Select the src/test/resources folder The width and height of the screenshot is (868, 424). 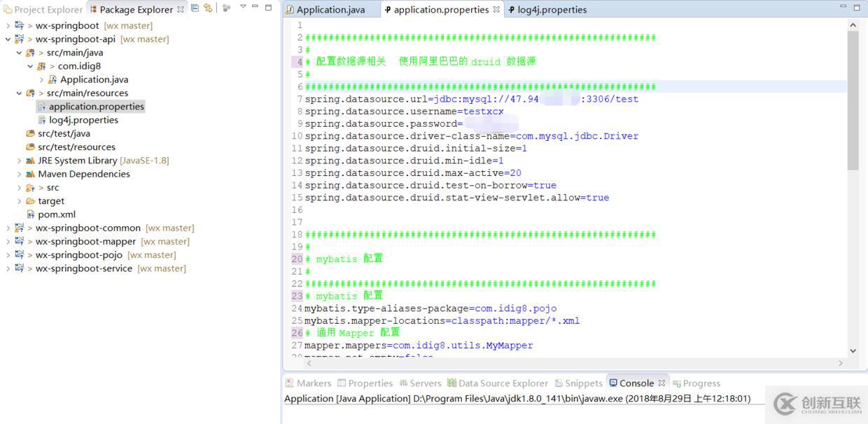[x=76, y=147]
